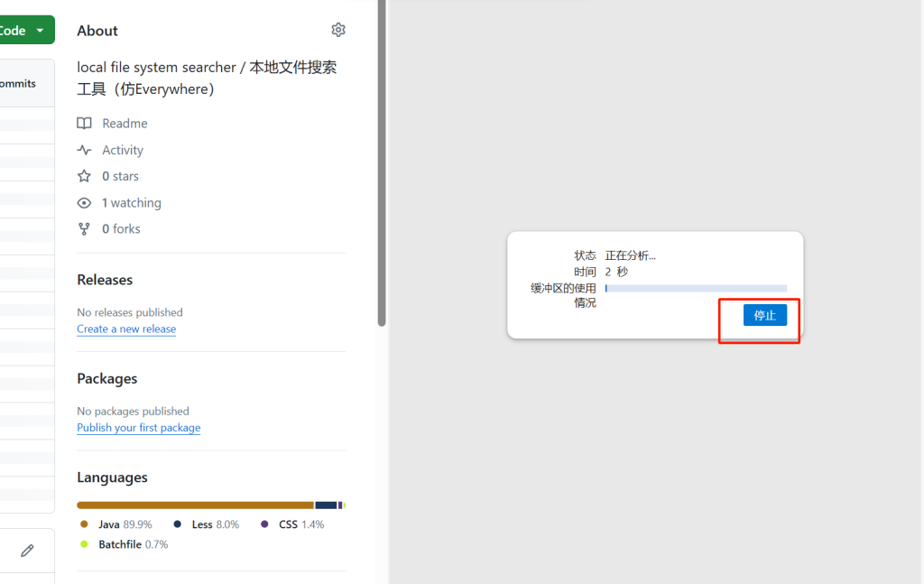
Task: Open the About settings gear icon
Action: 338,30
